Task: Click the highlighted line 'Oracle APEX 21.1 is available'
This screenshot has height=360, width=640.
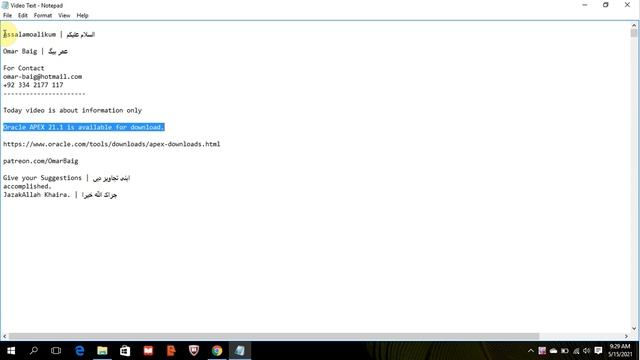Action: [84, 127]
